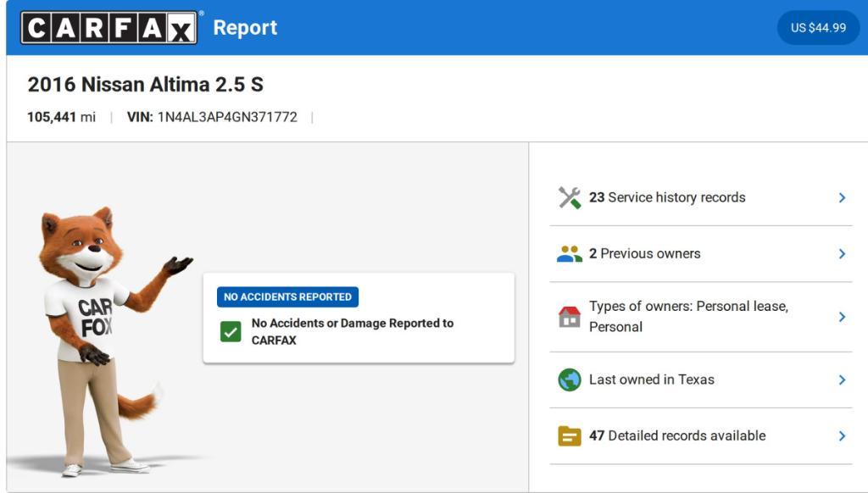Click the CARFAX logo in header
The height and width of the screenshot is (493, 868).
[x=109, y=28]
